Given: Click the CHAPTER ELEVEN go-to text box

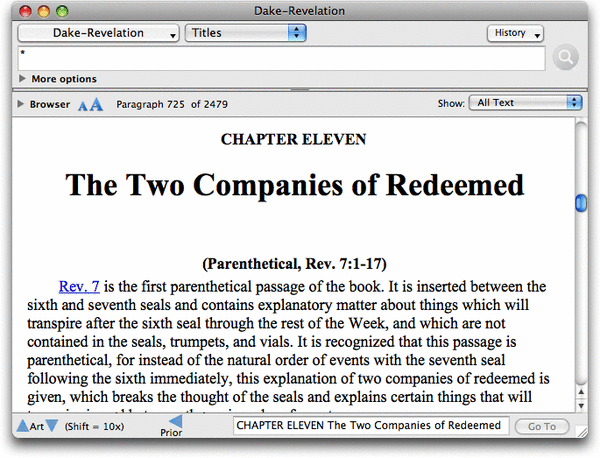Looking at the screenshot, I should click(x=369, y=426).
